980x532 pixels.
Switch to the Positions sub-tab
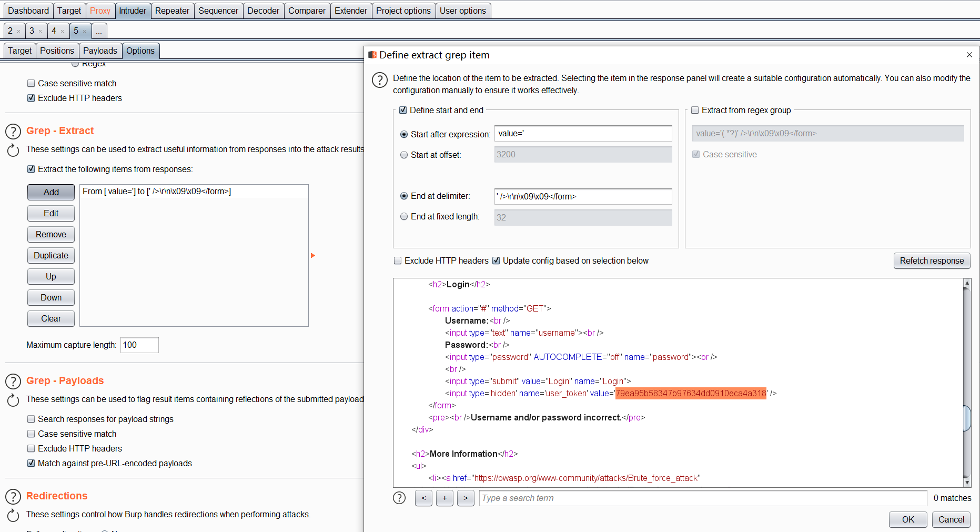pyautogui.click(x=57, y=51)
